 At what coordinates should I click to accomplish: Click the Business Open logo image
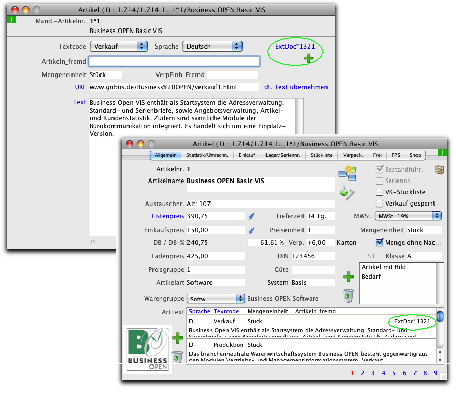[x=147, y=349]
